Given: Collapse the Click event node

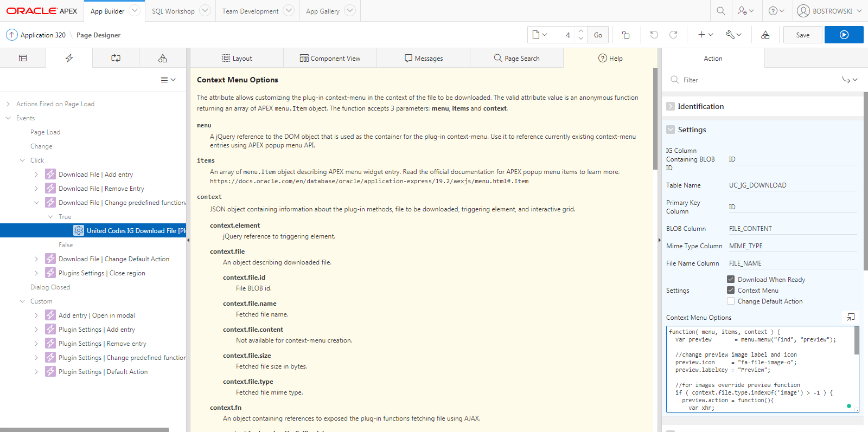Looking at the screenshot, I should tap(22, 160).
